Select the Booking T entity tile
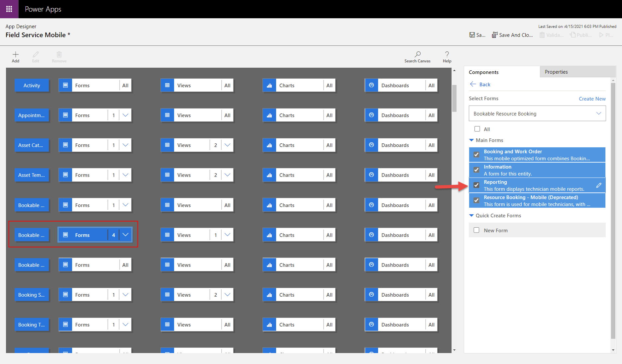622x364 pixels. [32, 325]
